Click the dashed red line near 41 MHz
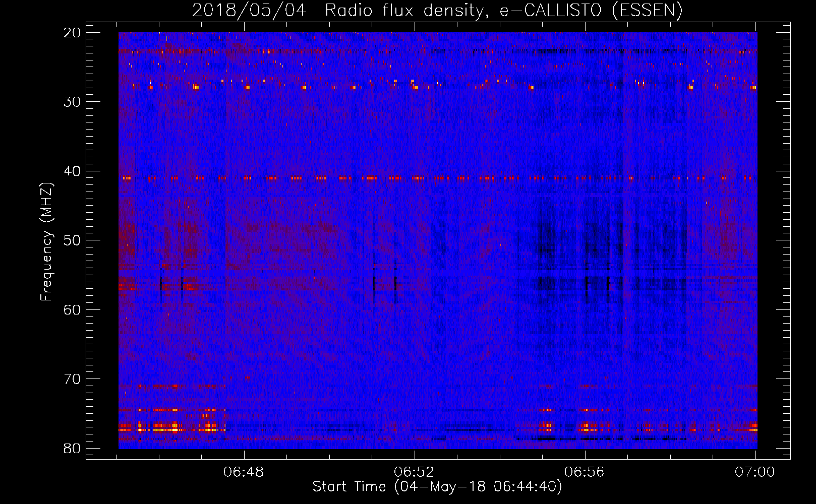The height and width of the screenshot is (504, 816). [x=438, y=178]
